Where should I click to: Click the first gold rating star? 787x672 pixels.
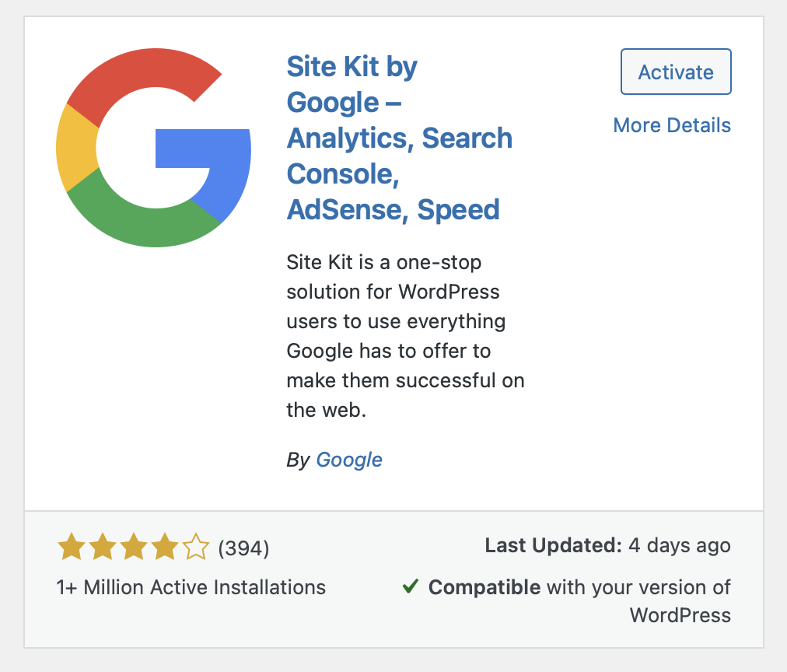(x=71, y=548)
